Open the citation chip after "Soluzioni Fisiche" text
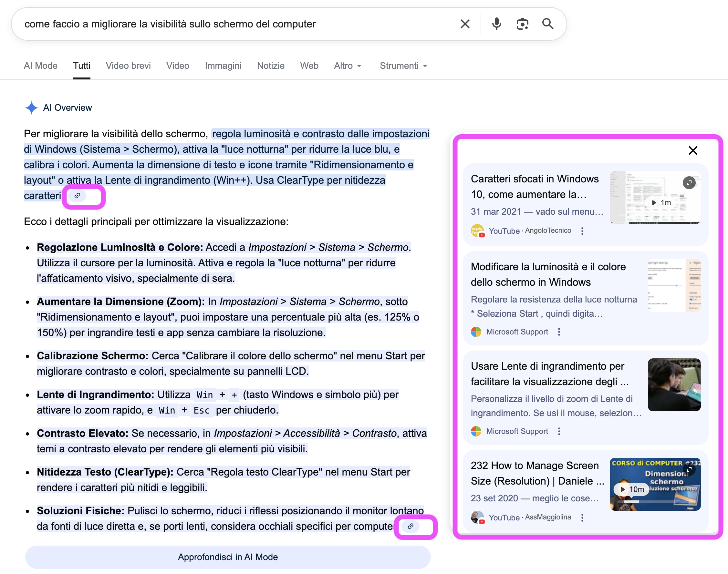Screen dimensions: 728x574 [411, 526]
